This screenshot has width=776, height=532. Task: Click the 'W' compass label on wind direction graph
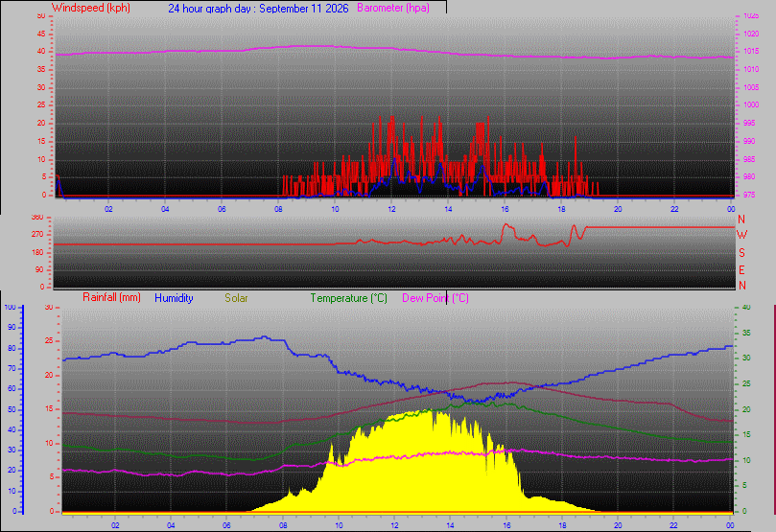pyautogui.click(x=741, y=235)
